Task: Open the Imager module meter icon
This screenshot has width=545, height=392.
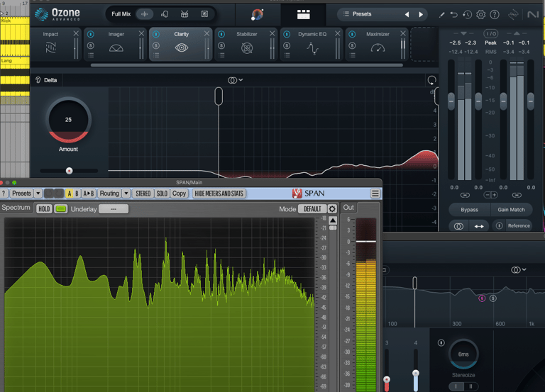Action: [x=116, y=48]
